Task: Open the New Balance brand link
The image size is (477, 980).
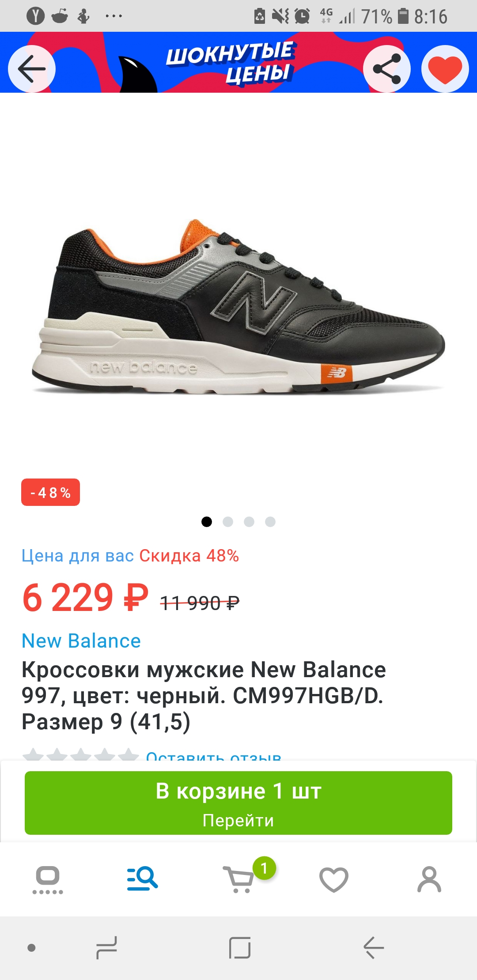Action: coord(81,641)
